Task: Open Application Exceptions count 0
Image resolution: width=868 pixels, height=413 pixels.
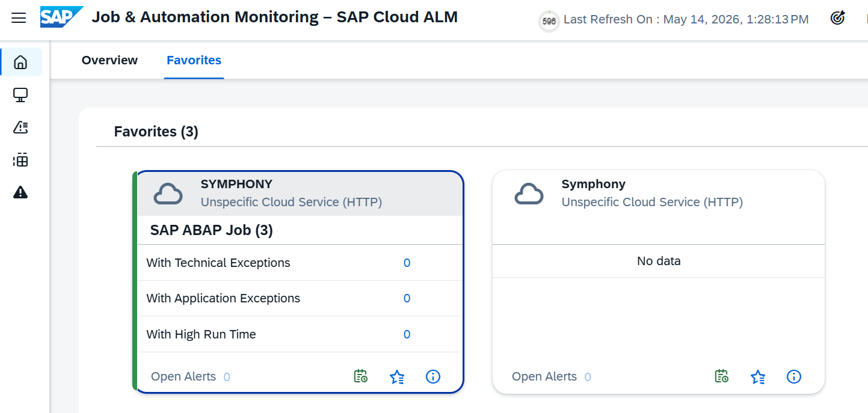Action: pos(407,298)
